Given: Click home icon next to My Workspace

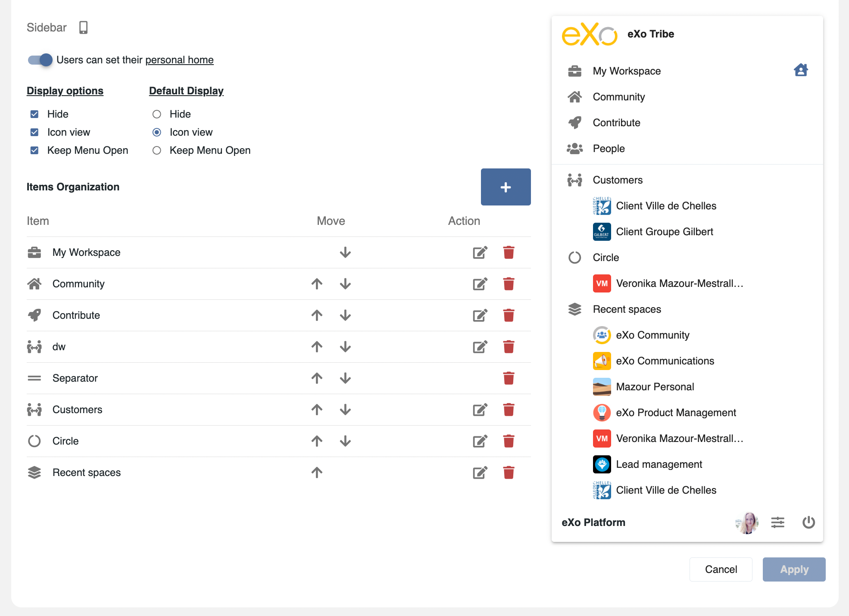Looking at the screenshot, I should tap(801, 70).
